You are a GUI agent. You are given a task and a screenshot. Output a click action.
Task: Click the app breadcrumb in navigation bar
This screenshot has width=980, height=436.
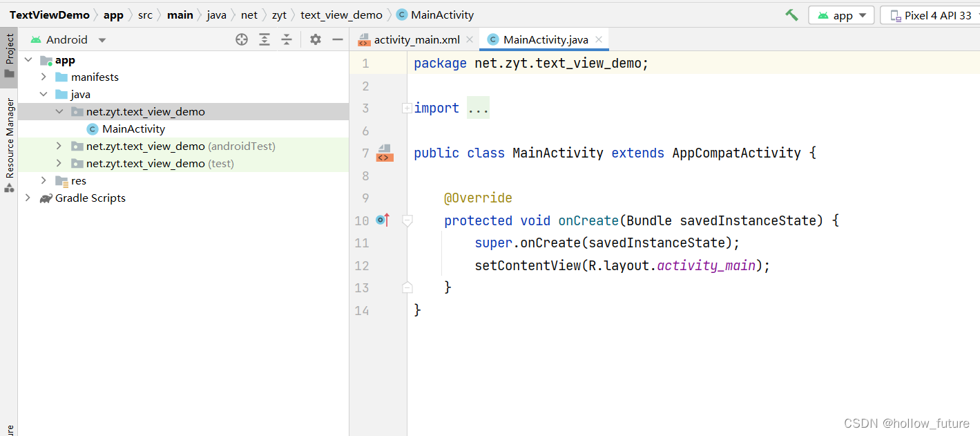[x=113, y=15]
